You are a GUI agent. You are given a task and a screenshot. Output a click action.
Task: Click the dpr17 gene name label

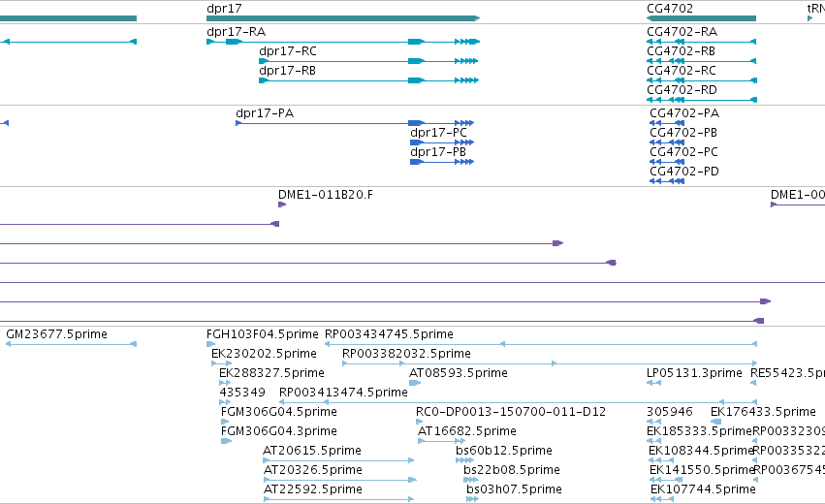[224, 9]
